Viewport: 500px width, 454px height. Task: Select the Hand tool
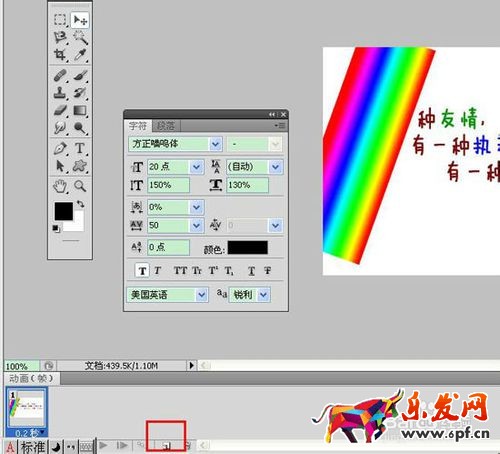click(x=60, y=186)
